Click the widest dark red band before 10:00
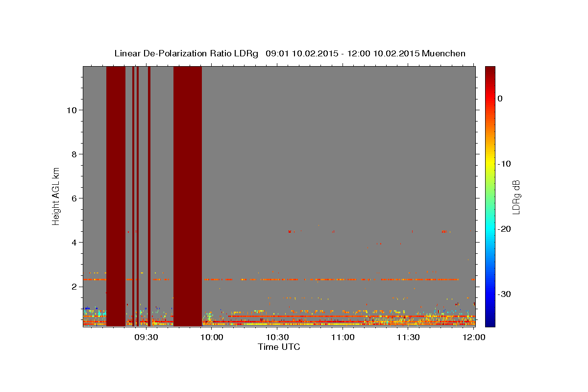This screenshot has height=392, width=588. pos(188,196)
